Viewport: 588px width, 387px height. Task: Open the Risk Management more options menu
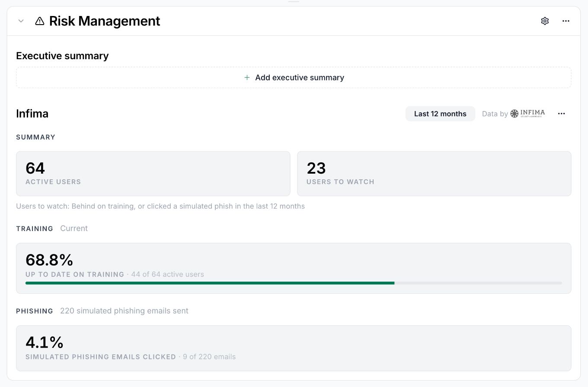(566, 21)
